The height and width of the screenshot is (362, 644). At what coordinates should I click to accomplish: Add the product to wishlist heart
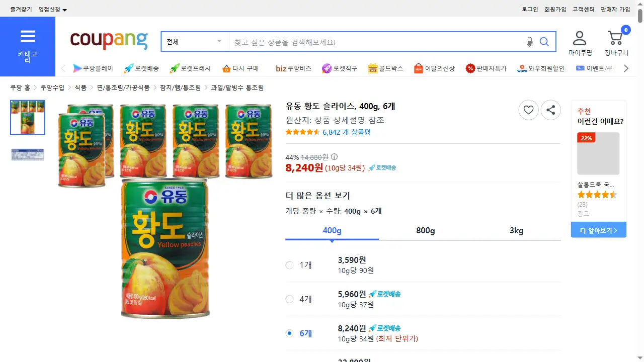pos(528,110)
